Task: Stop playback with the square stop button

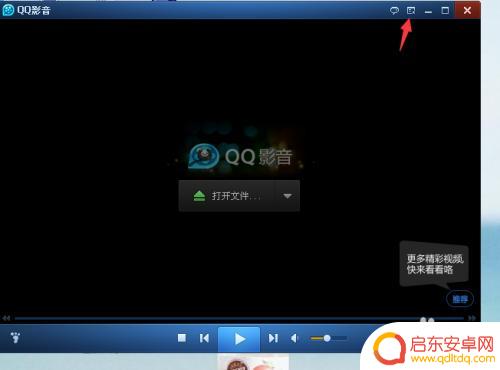Action: click(x=182, y=338)
